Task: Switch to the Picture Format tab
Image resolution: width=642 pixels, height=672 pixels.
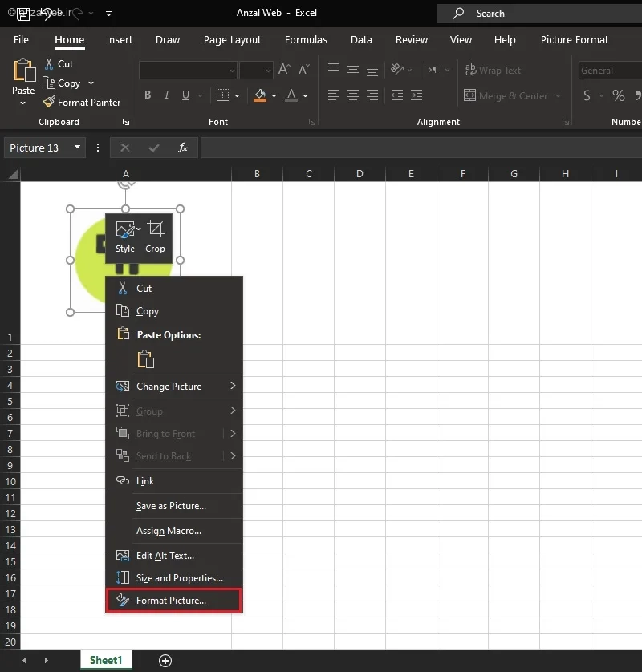Action: tap(575, 40)
